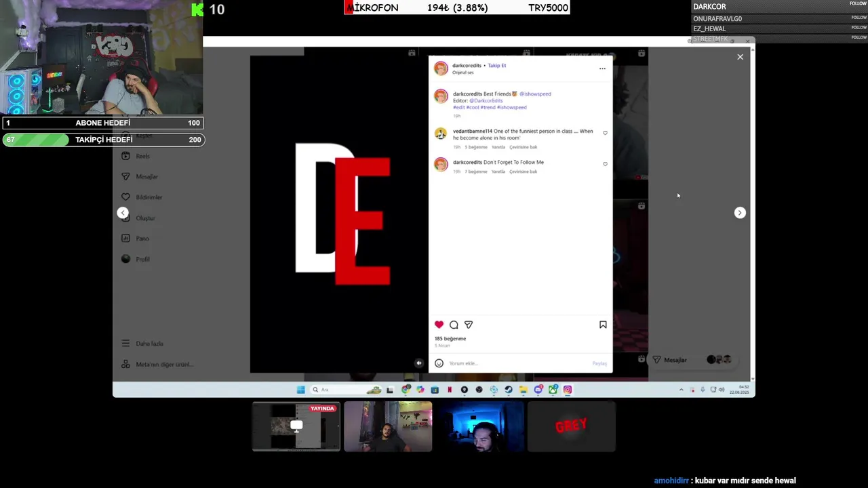This screenshot has width=868, height=488.
Task: Open Xbox app from the taskbar
Action: tap(553, 390)
